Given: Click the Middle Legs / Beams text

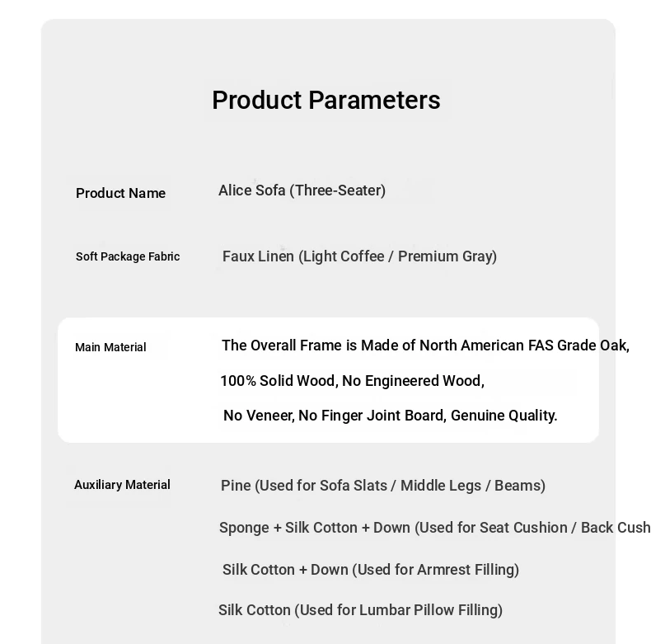Looking at the screenshot, I should (x=472, y=486).
